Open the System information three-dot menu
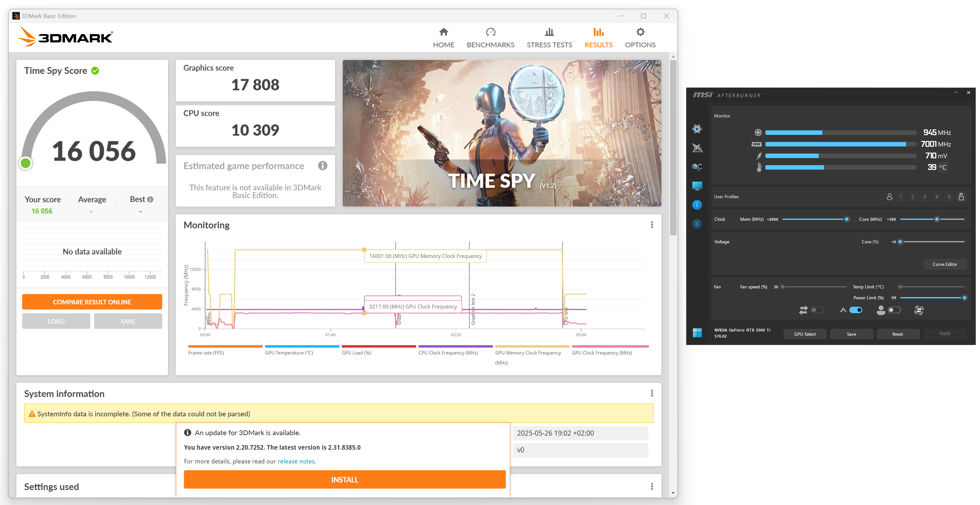The height and width of the screenshot is (505, 980). tap(652, 393)
